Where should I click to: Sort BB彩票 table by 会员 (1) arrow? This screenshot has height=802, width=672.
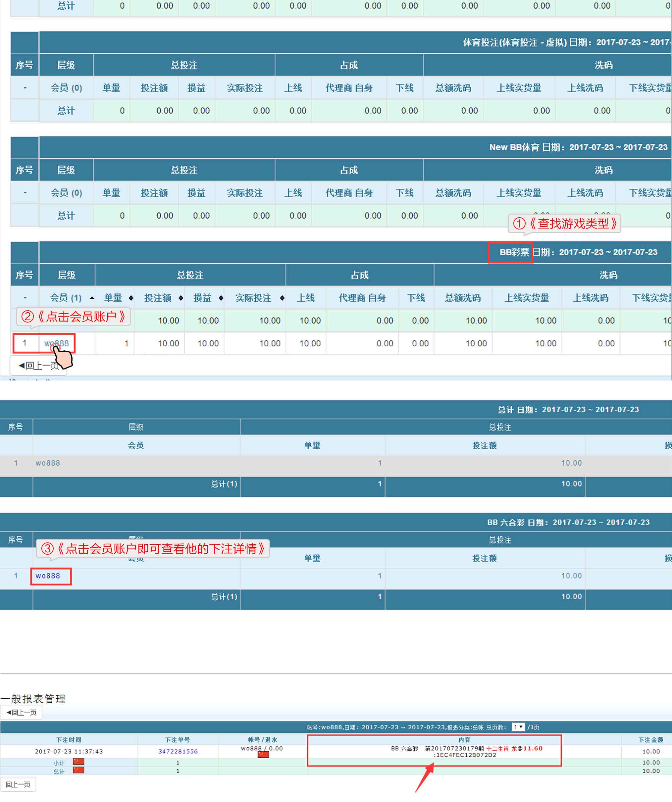click(x=92, y=298)
